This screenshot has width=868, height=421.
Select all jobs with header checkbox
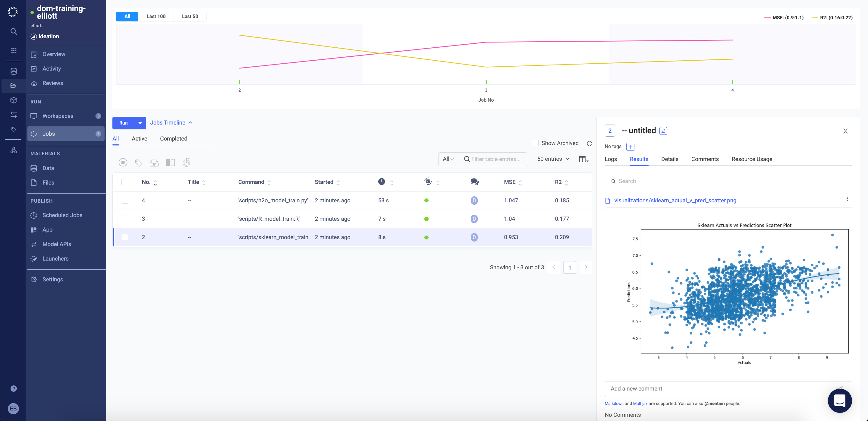coord(125,182)
